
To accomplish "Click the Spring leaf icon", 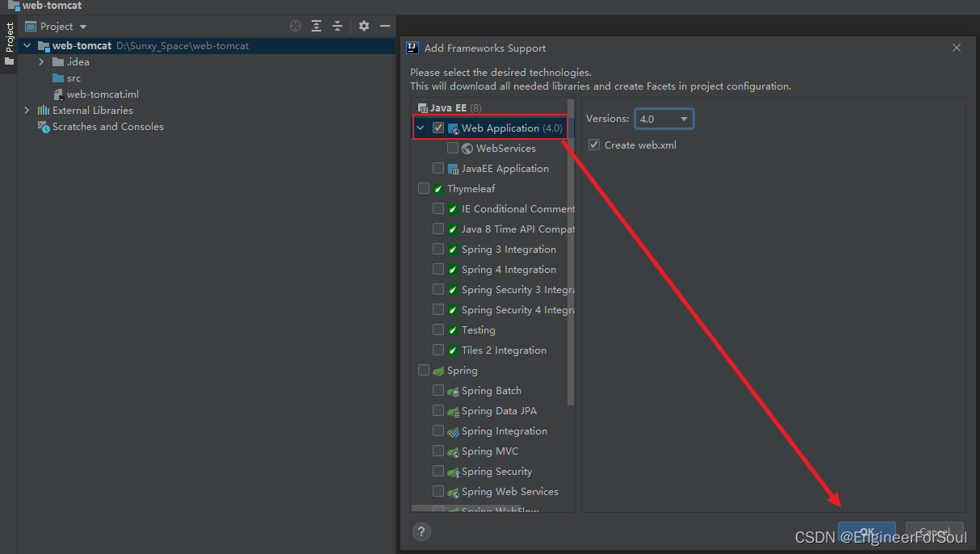I will 438,371.
